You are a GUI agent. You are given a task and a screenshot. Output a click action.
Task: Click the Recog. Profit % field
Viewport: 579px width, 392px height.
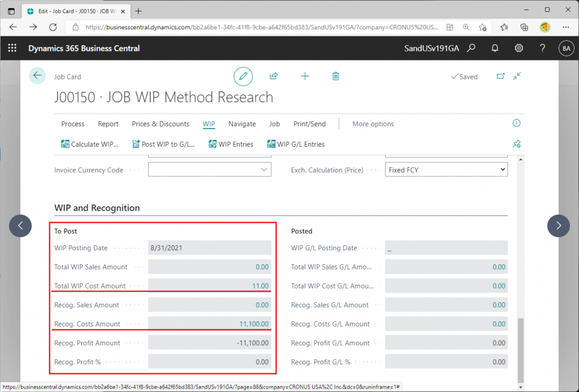pos(210,361)
